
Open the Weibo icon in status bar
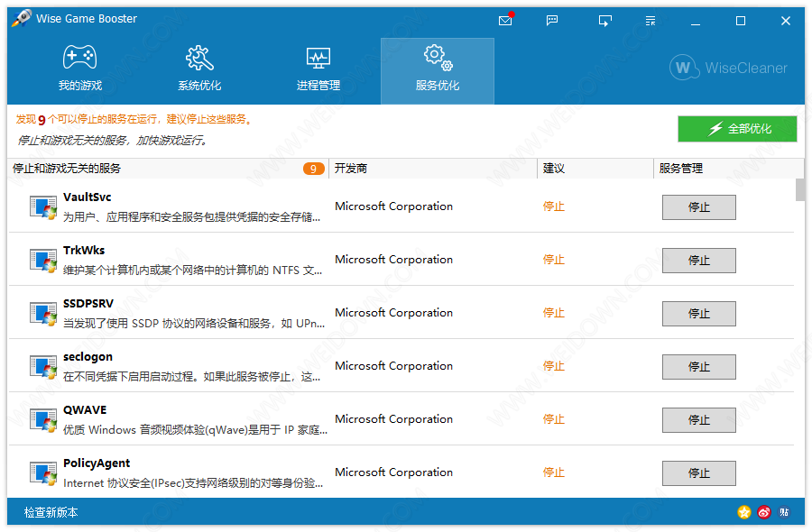(764, 512)
